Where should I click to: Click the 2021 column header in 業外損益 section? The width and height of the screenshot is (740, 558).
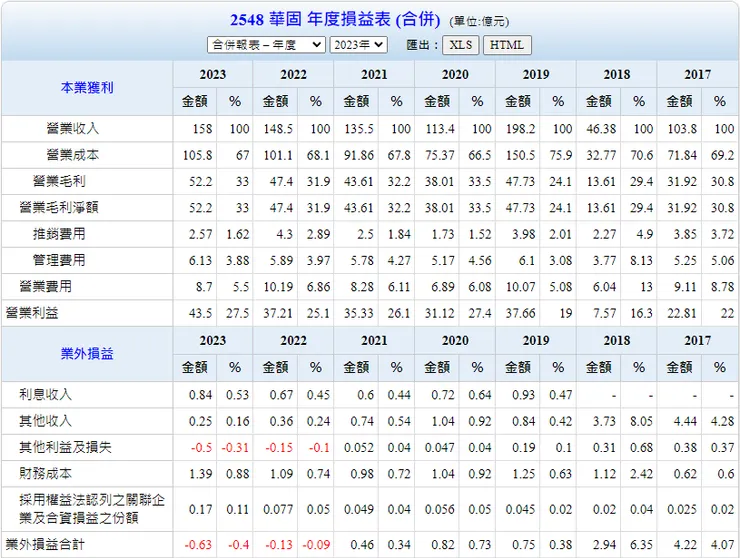coord(374,340)
